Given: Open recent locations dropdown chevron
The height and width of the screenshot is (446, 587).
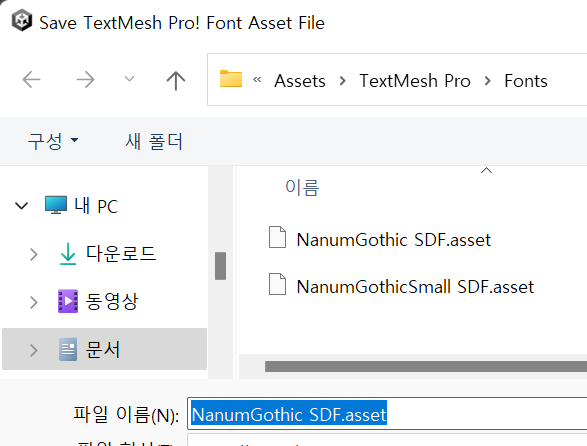Looking at the screenshot, I should click(x=130, y=79).
